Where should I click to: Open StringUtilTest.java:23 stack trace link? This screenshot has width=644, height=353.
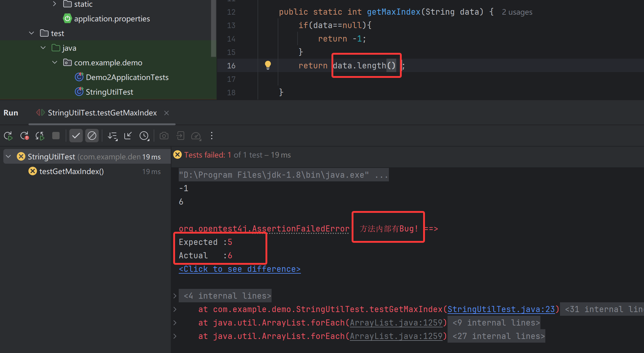[x=501, y=309]
